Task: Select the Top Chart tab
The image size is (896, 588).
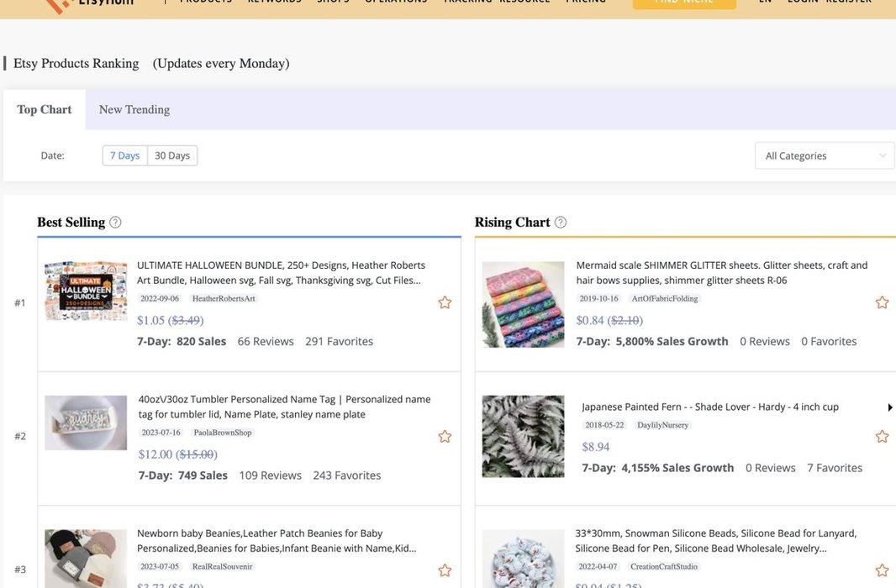Action: tap(45, 109)
